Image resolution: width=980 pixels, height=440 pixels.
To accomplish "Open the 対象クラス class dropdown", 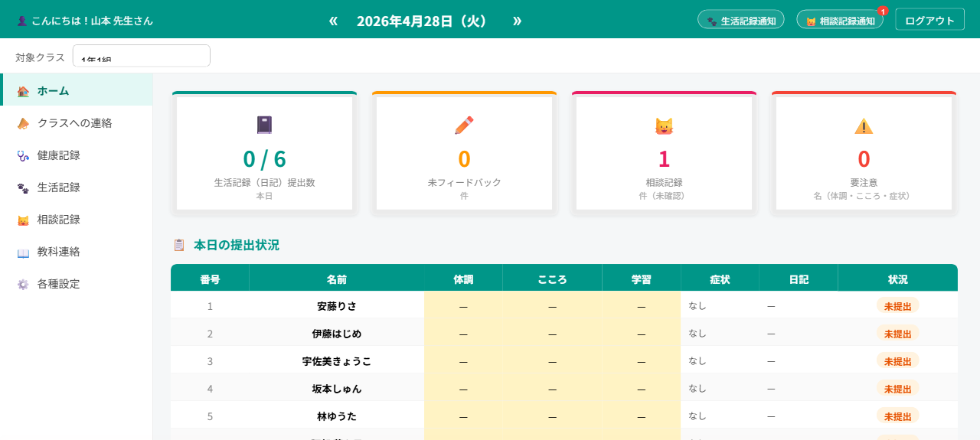I will [142, 56].
